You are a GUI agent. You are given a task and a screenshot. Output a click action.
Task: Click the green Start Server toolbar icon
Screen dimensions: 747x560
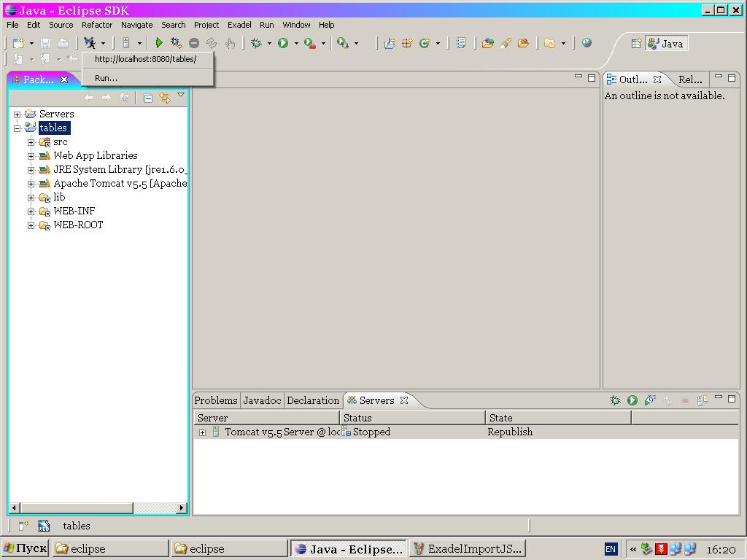[x=158, y=43]
